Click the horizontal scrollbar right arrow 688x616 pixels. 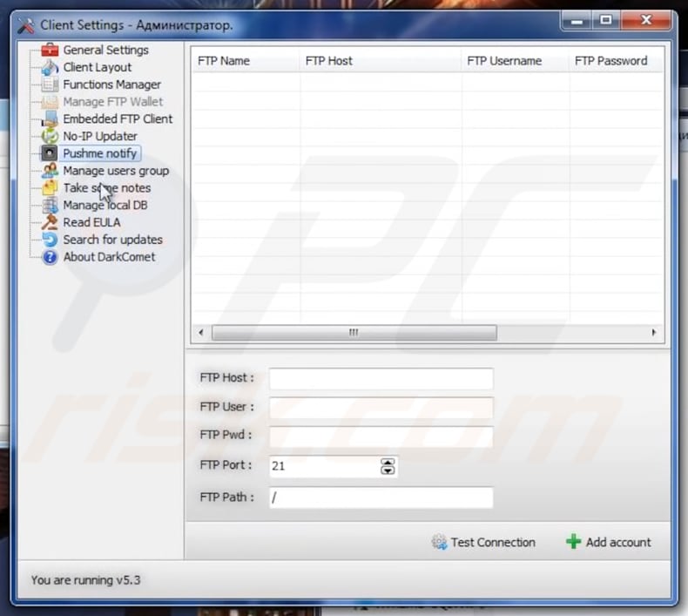point(653,333)
